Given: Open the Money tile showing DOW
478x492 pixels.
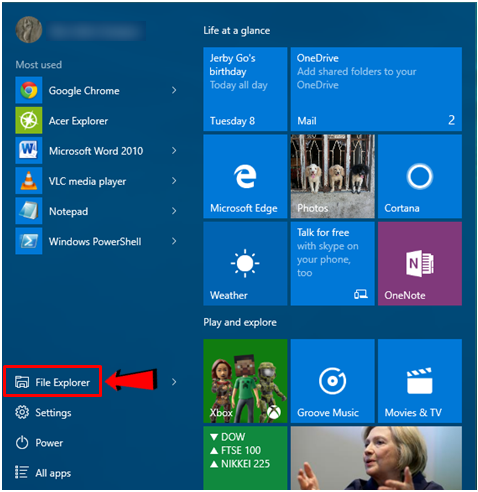Looking at the screenshot, I should [245, 458].
